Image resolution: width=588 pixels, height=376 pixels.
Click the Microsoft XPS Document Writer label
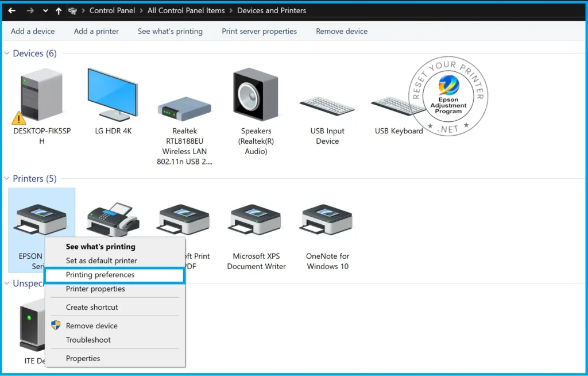[x=256, y=261]
